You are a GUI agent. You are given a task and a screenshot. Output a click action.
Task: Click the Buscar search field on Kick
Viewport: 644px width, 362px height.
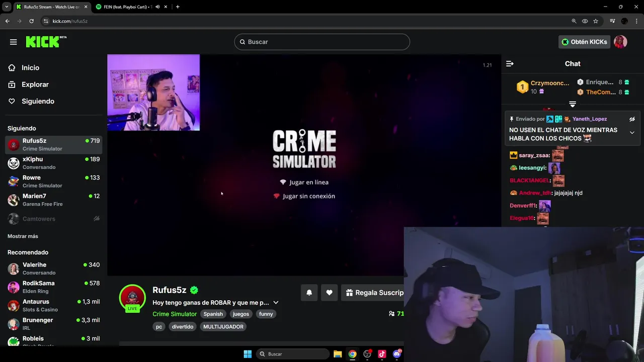(322, 42)
